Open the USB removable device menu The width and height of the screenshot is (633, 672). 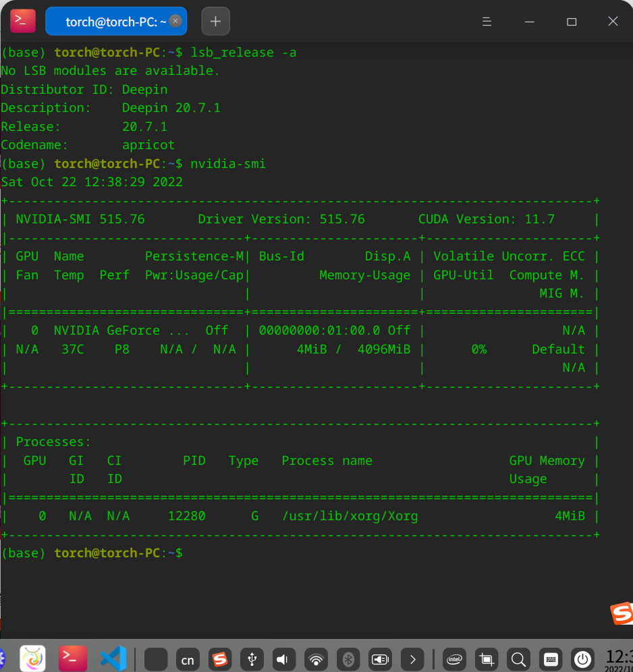click(x=252, y=659)
